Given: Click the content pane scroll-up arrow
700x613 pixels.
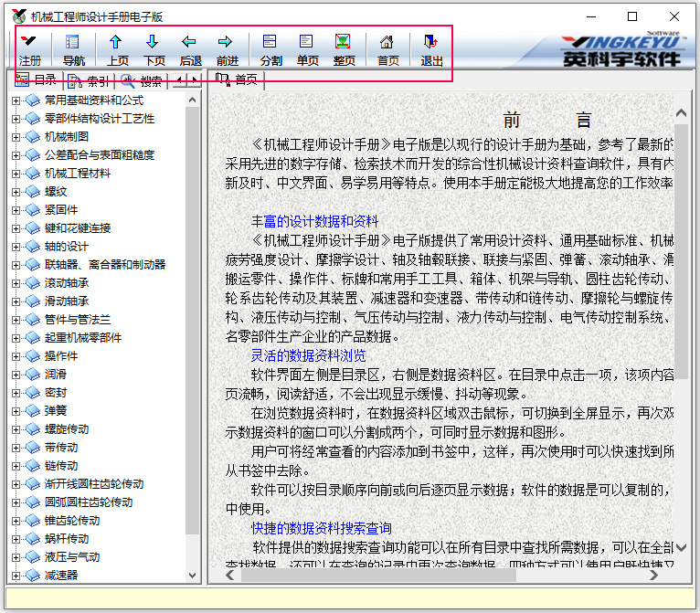Looking at the screenshot, I should point(681,113).
